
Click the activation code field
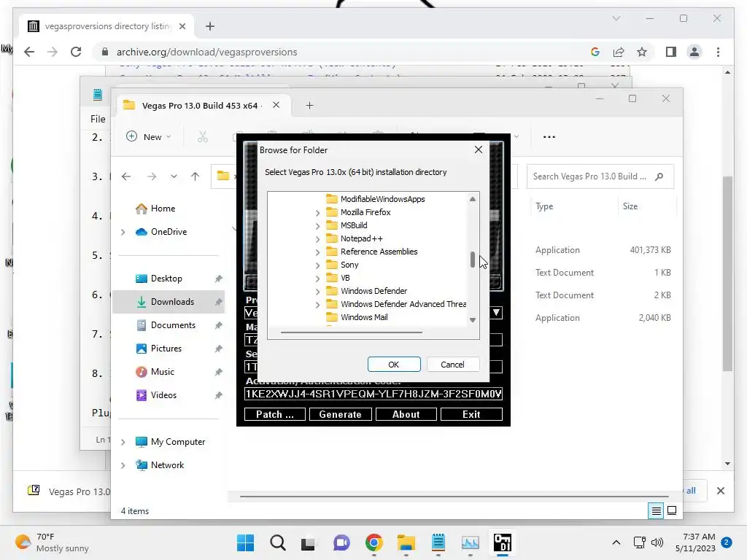point(373,394)
